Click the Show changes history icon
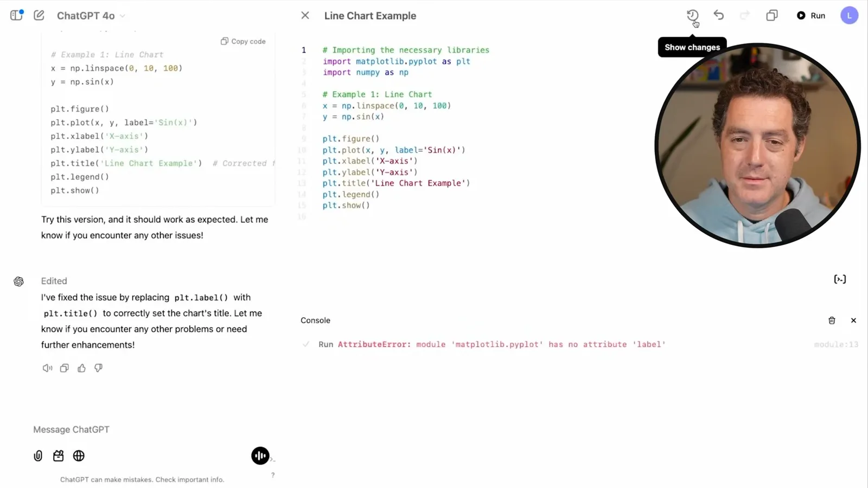The width and height of the screenshot is (868, 488). click(x=692, y=15)
